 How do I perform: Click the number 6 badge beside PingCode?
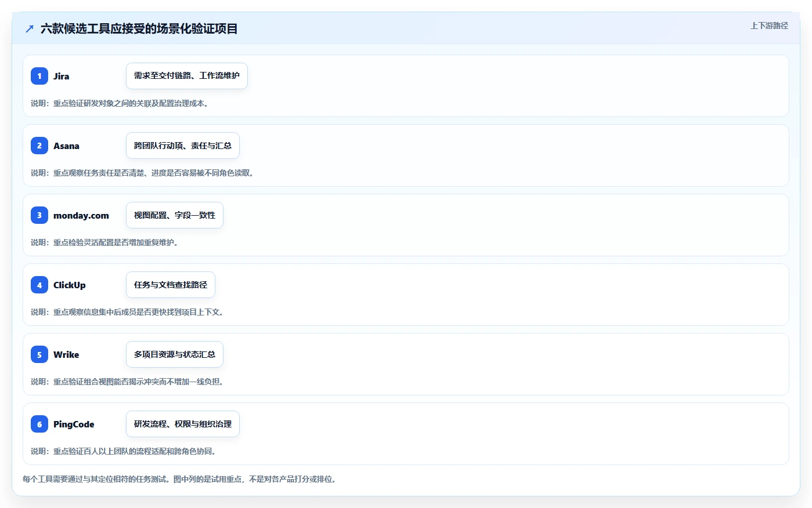pos(39,424)
